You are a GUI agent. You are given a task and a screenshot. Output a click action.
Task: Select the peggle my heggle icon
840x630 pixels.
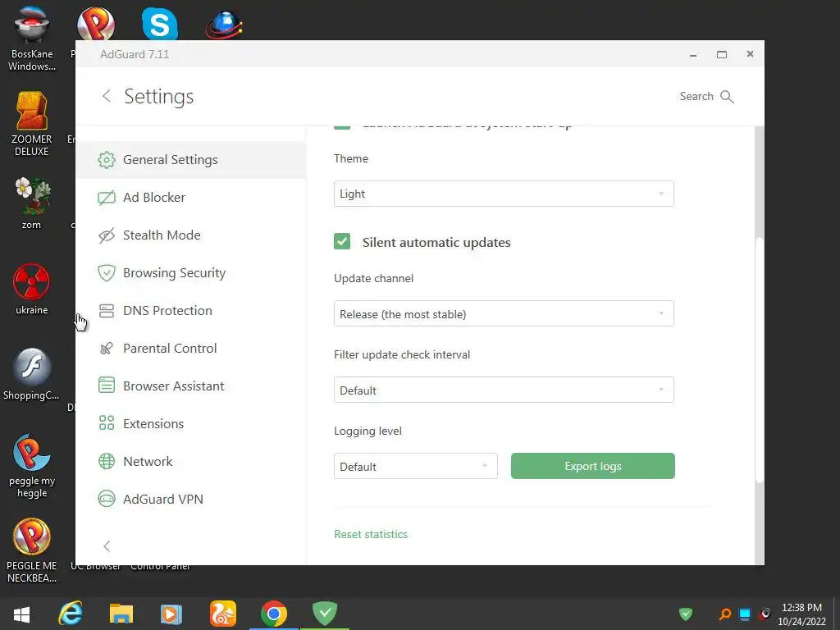pos(32,466)
